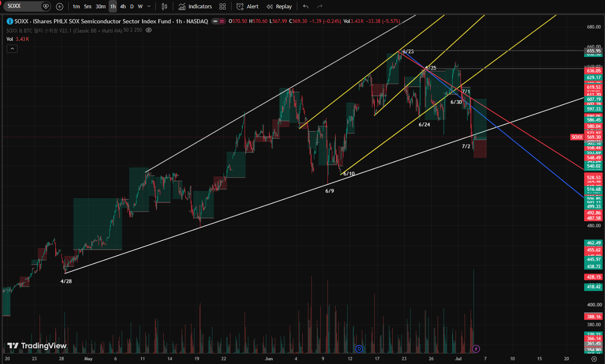
Task: Switch to the 1m timeframe
Action: tap(76, 6)
